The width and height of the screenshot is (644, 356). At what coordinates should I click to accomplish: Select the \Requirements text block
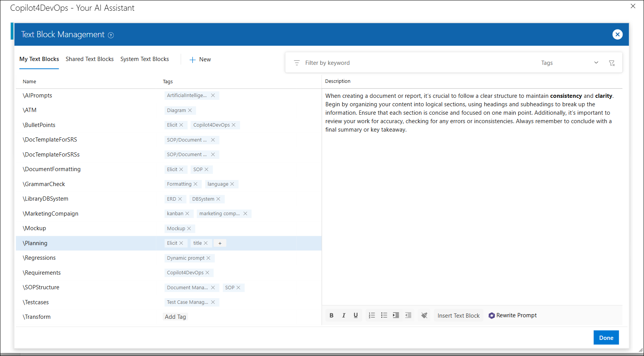(41, 273)
